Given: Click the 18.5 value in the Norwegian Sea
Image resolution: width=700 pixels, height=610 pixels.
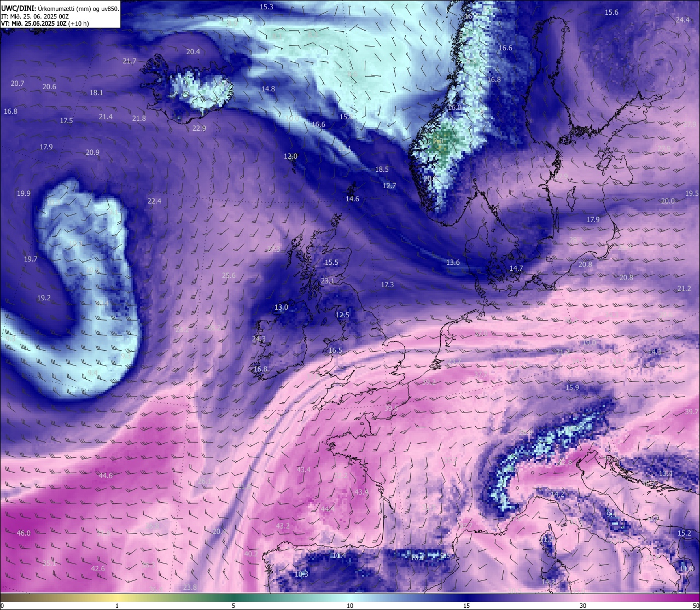Looking at the screenshot, I should (x=382, y=170).
